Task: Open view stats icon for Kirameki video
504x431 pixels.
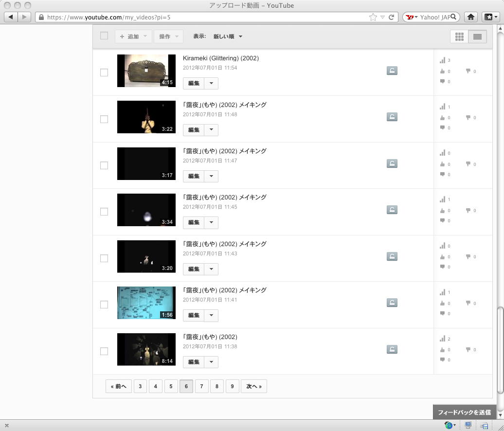Action: (x=443, y=60)
